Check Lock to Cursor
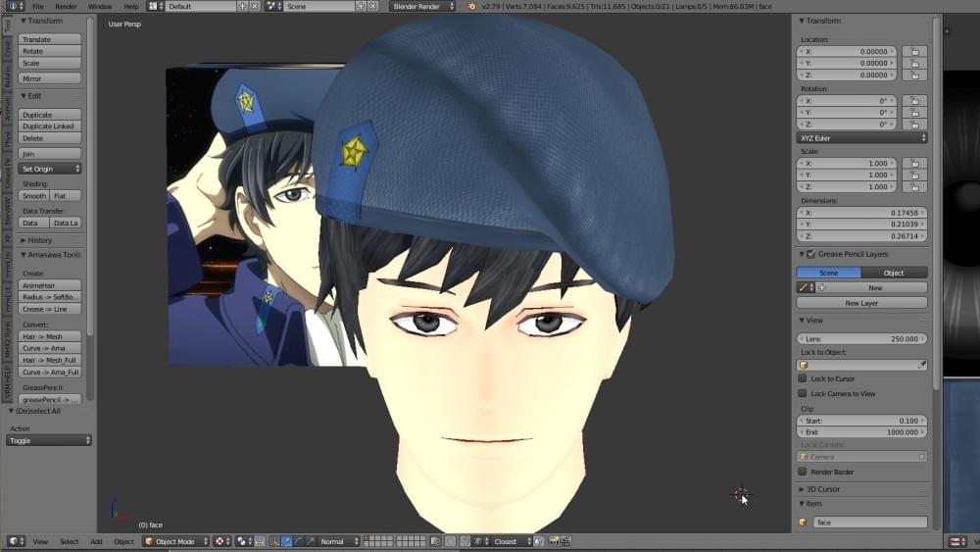The height and width of the screenshot is (552, 980). (803, 378)
